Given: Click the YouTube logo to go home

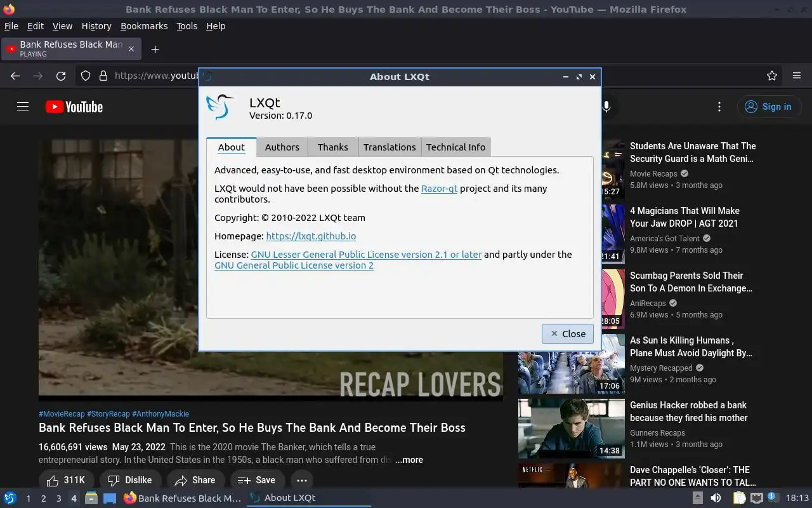Looking at the screenshot, I should pos(74,107).
